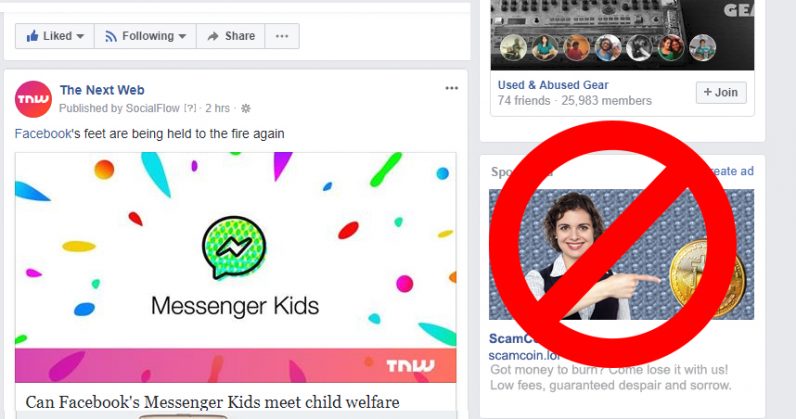The width and height of the screenshot is (796, 419).
Task: Click the 2 hrs post timestamp
Action: [217, 108]
